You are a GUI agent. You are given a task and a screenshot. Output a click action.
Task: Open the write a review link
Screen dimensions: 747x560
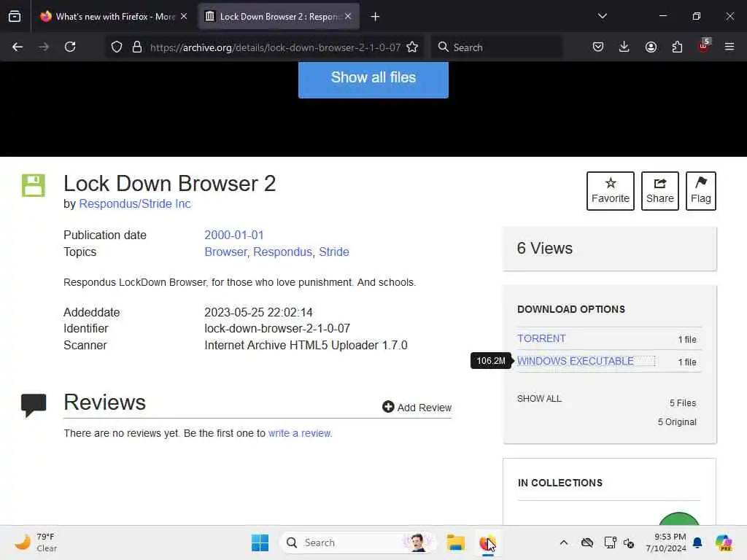tap(300, 433)
